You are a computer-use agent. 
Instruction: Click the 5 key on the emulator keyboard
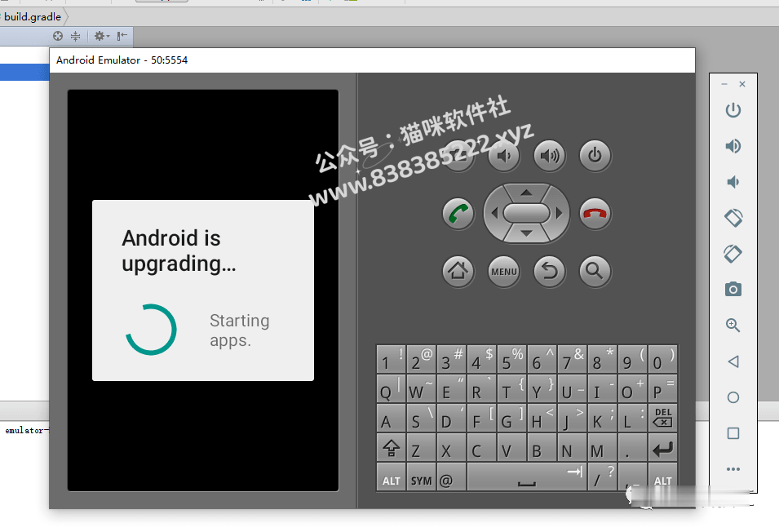point(511,360)
